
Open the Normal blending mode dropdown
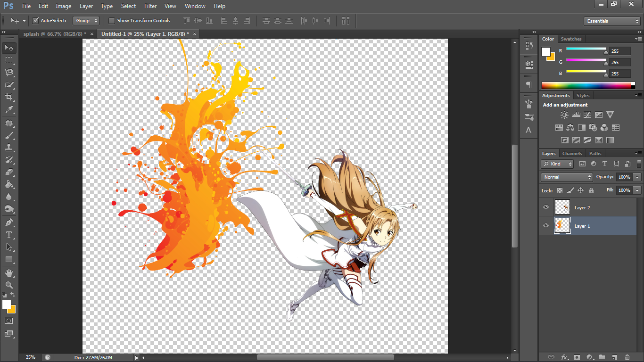click(x=566, y=177)
